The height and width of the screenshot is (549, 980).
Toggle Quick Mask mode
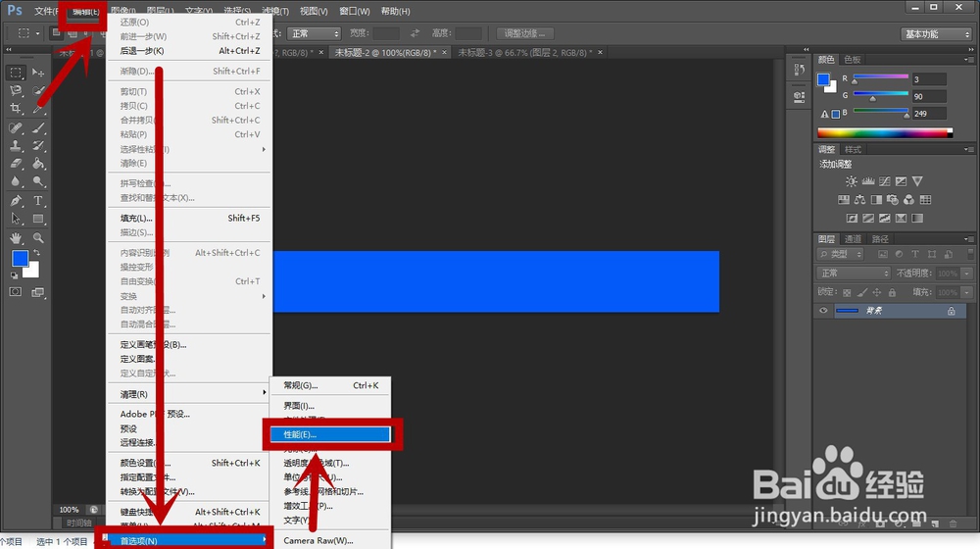(16, 292)
